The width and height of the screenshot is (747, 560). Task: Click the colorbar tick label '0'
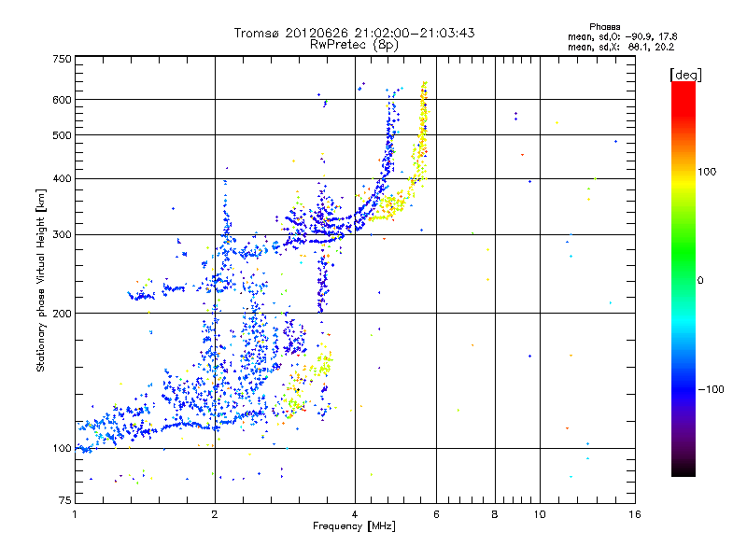coord(700,280)
